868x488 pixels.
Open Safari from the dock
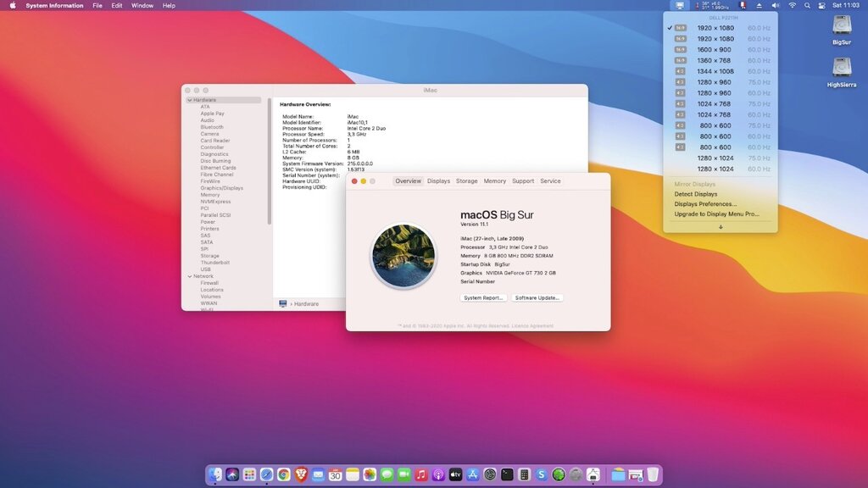pyautogui.click(x=266, y=474)
